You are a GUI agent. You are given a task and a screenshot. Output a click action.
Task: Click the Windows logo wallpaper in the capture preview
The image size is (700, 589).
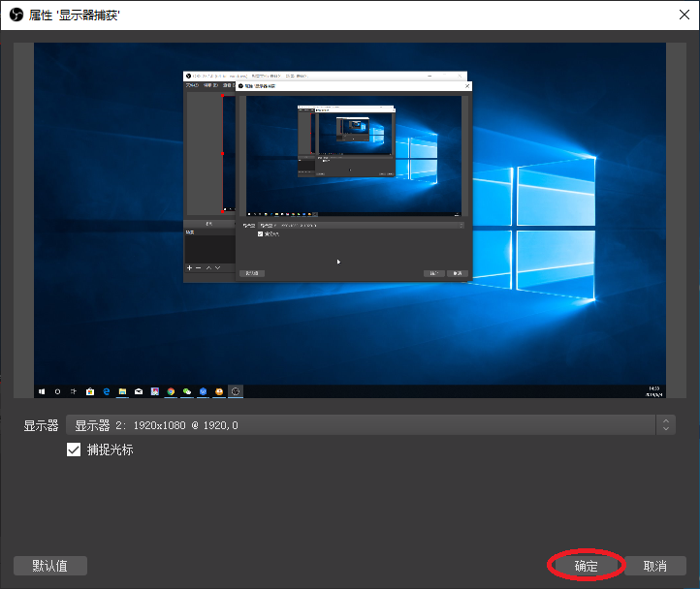point(534,228)
